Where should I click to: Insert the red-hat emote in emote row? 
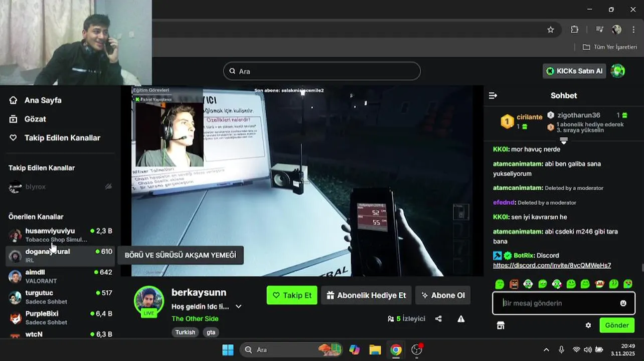coord(599,284)
